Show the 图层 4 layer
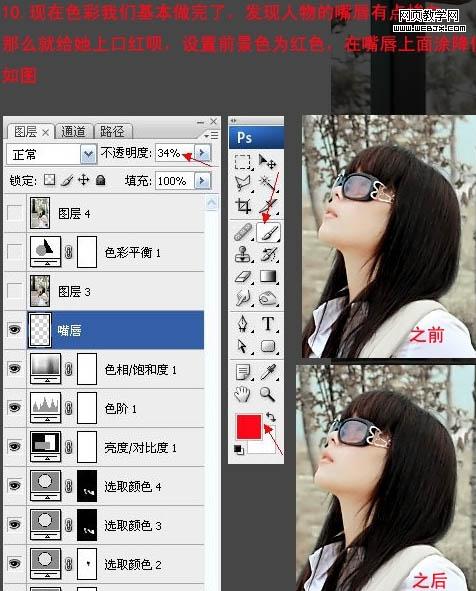 click(x=14, y=213)
